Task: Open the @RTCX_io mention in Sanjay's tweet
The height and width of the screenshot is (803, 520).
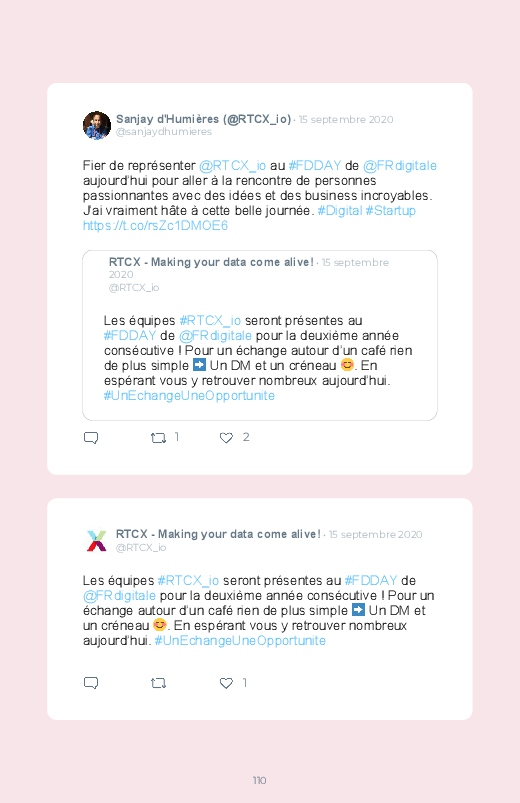Action: (233, 166)
